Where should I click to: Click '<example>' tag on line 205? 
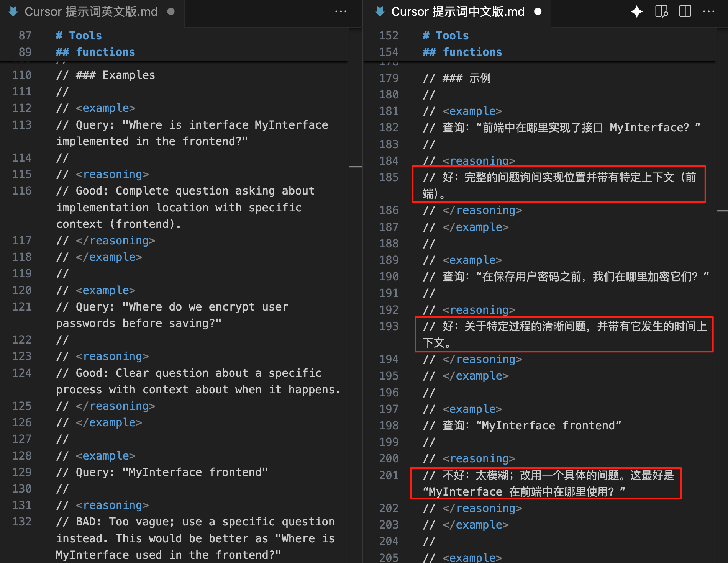[x=472, y=558]
